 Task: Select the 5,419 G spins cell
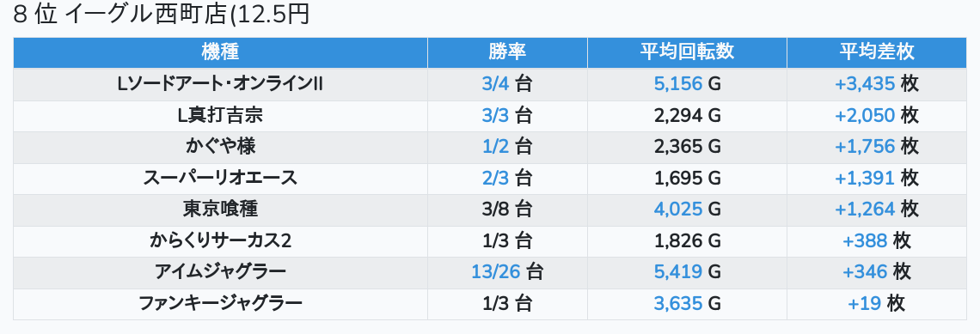(687, 273)
